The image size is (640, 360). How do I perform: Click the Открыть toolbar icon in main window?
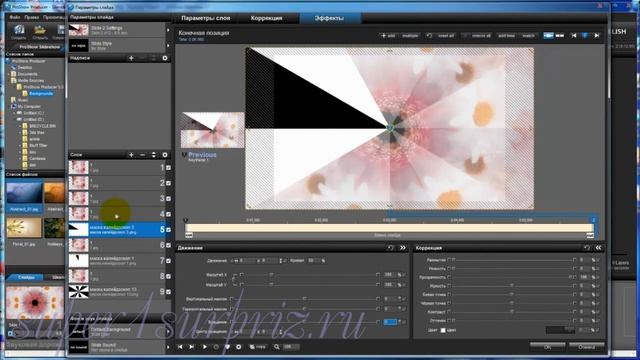point(40,32)
